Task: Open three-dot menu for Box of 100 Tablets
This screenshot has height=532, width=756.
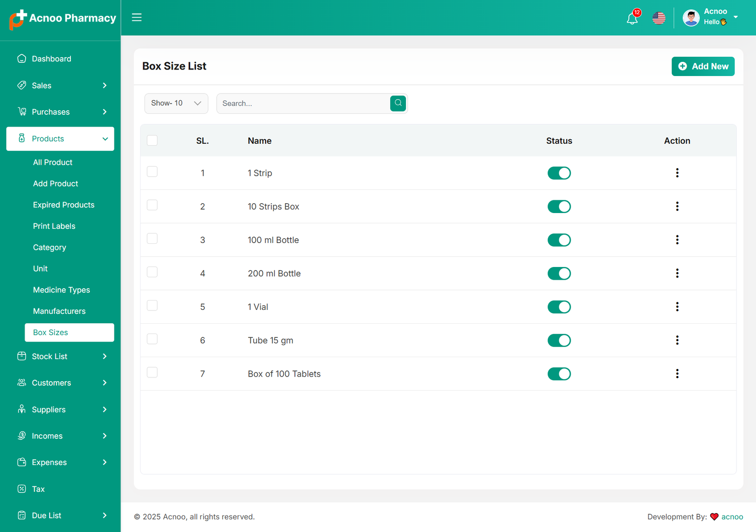Action: (677, 374)
